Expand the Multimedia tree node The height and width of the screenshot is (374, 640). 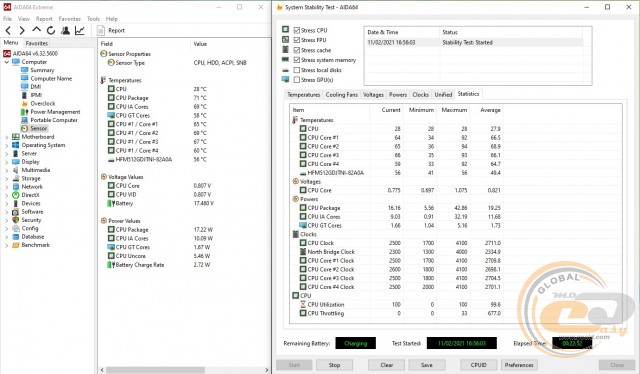[7, 170]
